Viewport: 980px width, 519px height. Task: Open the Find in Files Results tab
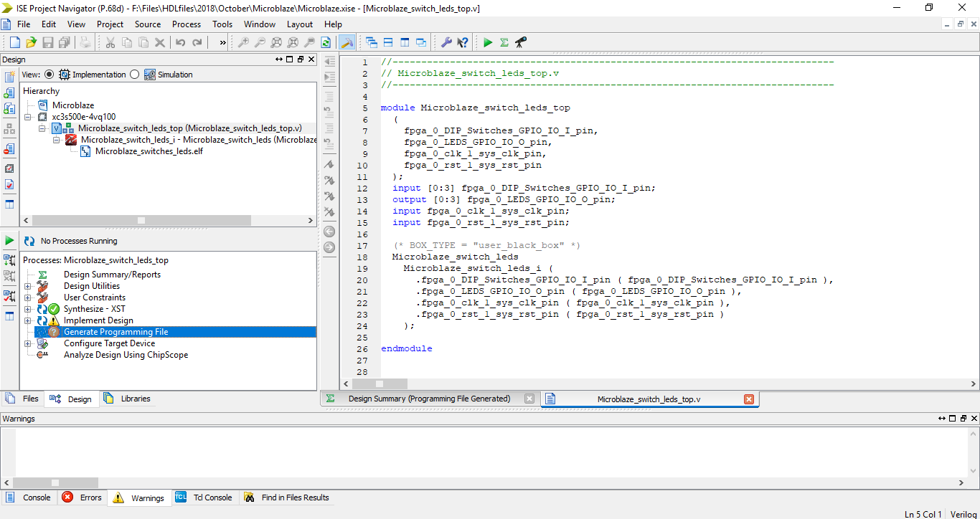coord(287,497)
